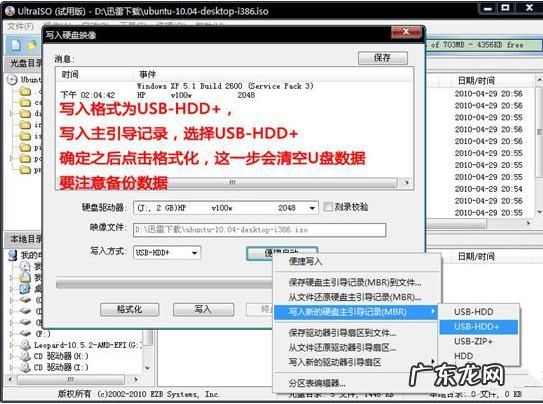This screenshot has width=543, height=404.
Task: Click the 格式化 format button
Action: click(x=130, y=309)
